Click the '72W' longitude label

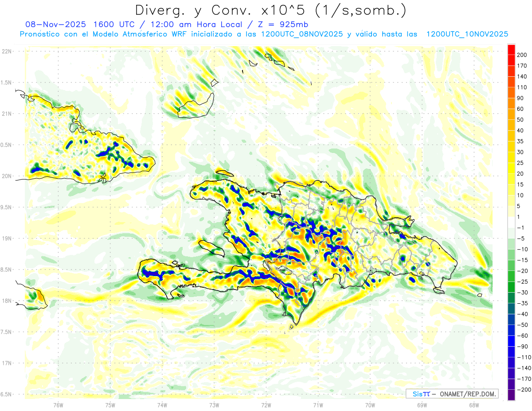pyautogui.click(x=266, y=405)
